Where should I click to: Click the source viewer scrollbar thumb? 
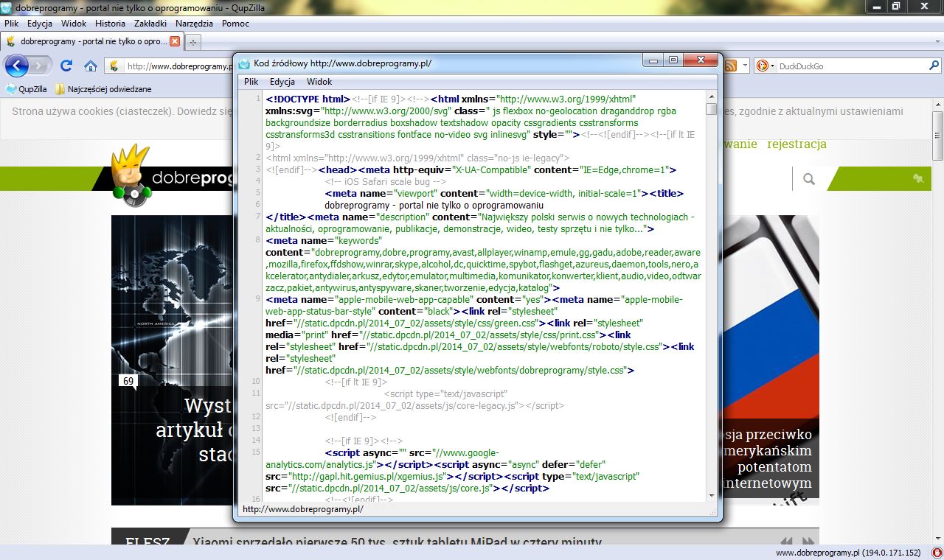(x=711, y=109)
